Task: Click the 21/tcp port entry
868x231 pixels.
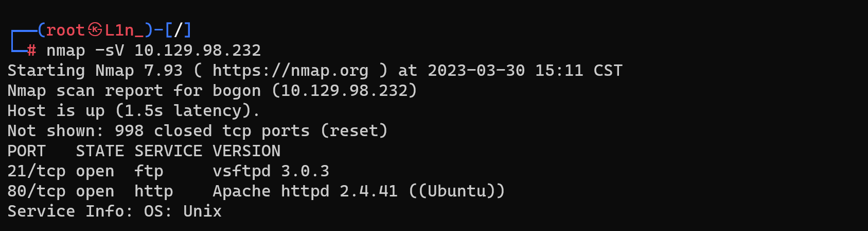Action: (x=37, y=171)
